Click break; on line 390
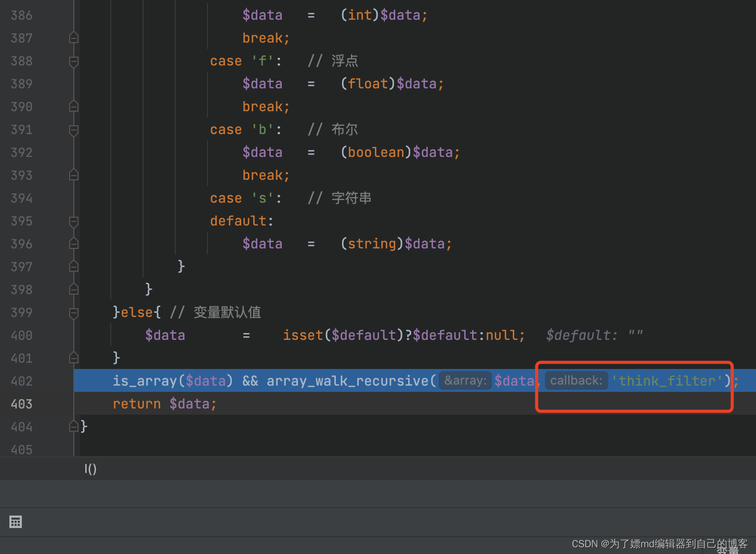 pyautogui.click(x=266, y=107)
